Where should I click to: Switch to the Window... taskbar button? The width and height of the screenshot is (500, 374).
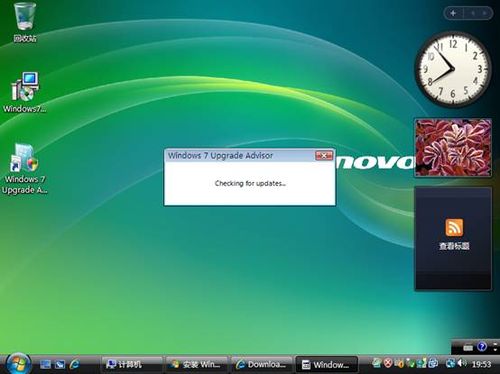coord(327,364)
